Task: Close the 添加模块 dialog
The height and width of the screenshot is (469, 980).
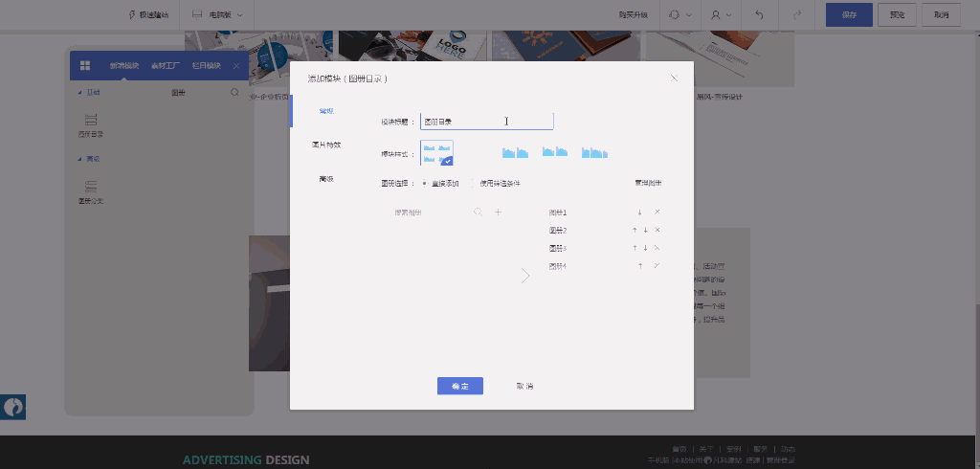Action: [674, 78]
